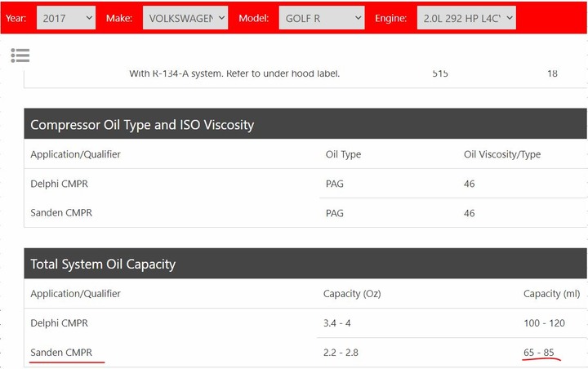588x369 pixels.
Task: Click the Application/Qualifier header in the oil capacity table
Action: point(75,294)
